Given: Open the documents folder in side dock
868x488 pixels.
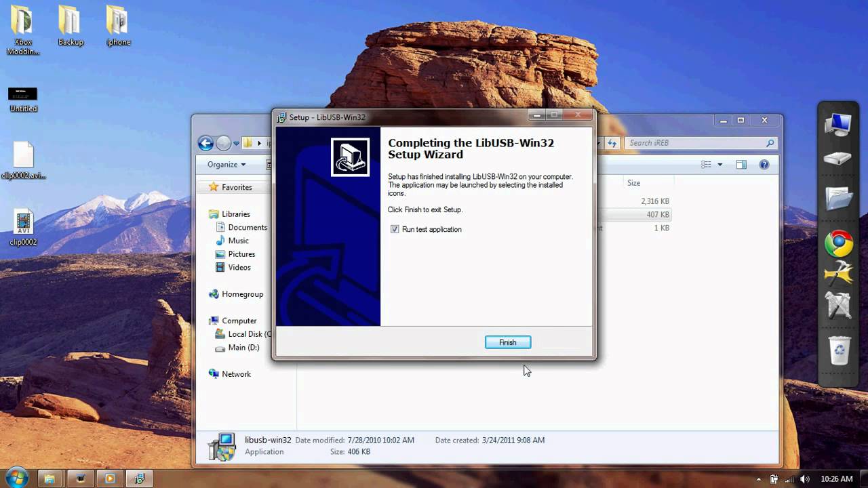Looking at the screenshot, I should click(839, 199).
